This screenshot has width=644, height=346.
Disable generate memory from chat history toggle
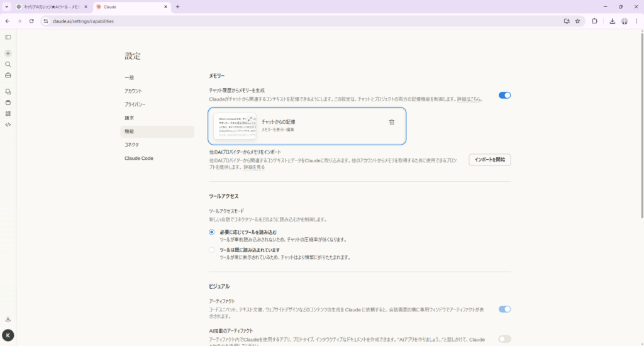[x=504, y=95]
